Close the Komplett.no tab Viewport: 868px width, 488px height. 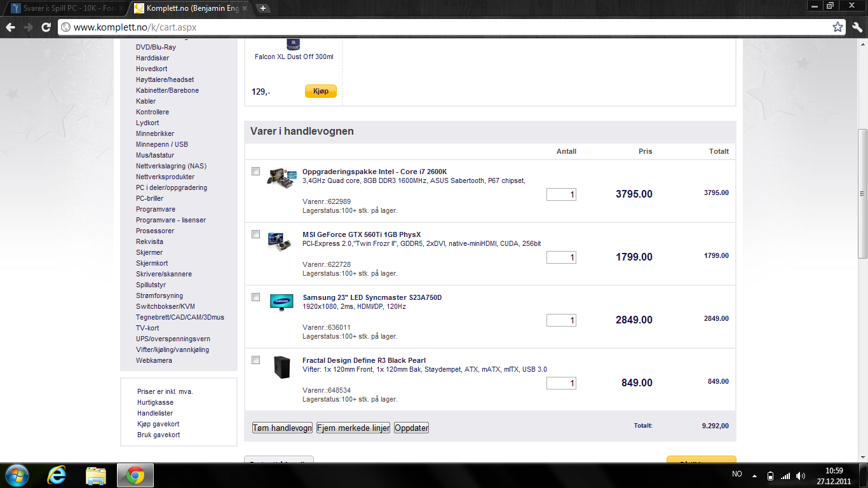[246, 9]
